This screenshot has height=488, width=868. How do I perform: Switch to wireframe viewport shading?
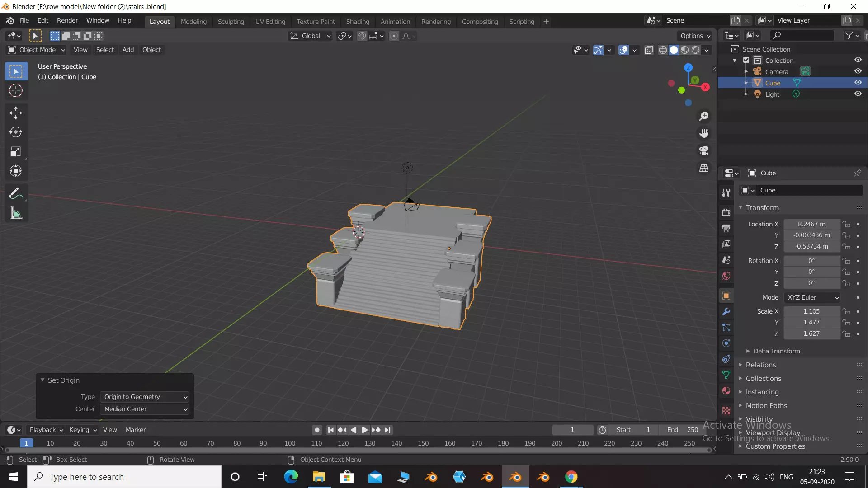[663, 50]
